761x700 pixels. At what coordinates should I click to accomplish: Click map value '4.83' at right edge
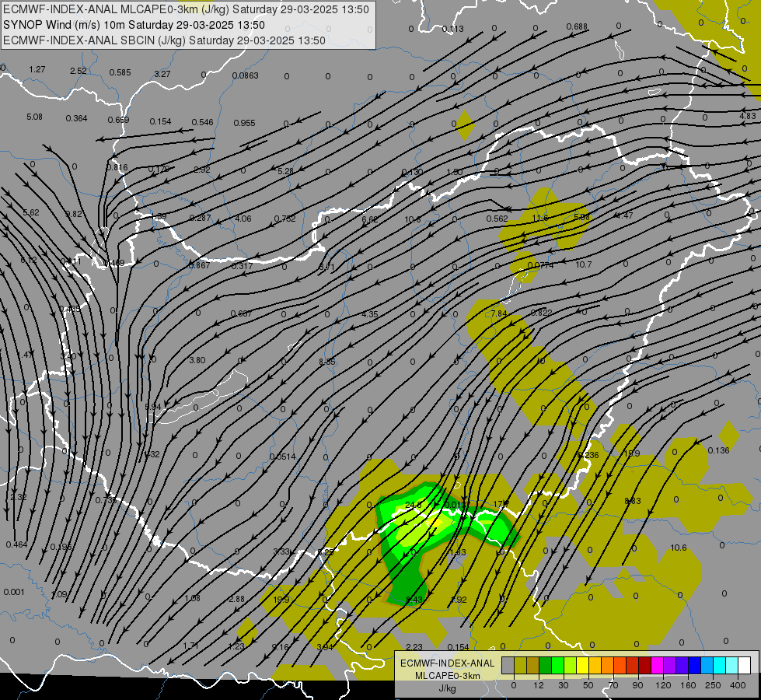click(748, 116)
